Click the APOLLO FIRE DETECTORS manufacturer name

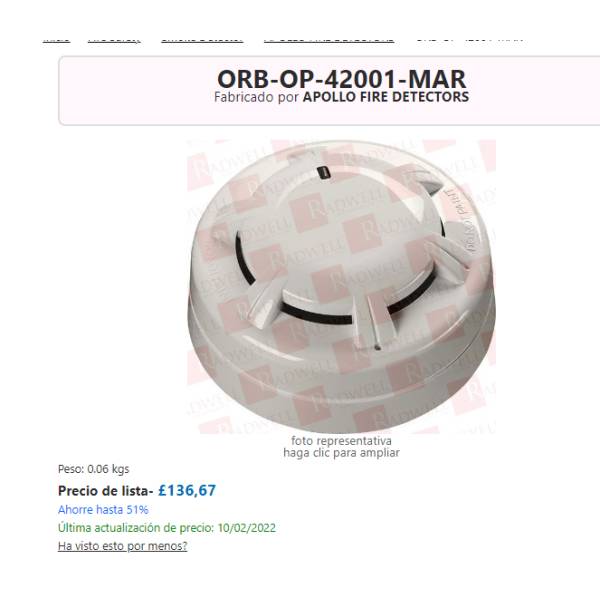pos(386,97)
